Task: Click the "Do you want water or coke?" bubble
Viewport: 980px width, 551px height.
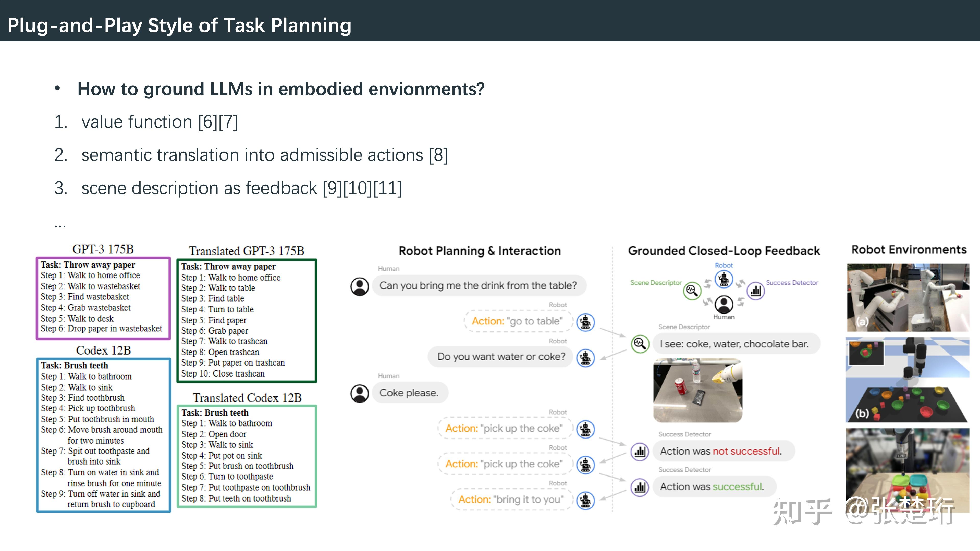Action: click(x=501, y=357)
